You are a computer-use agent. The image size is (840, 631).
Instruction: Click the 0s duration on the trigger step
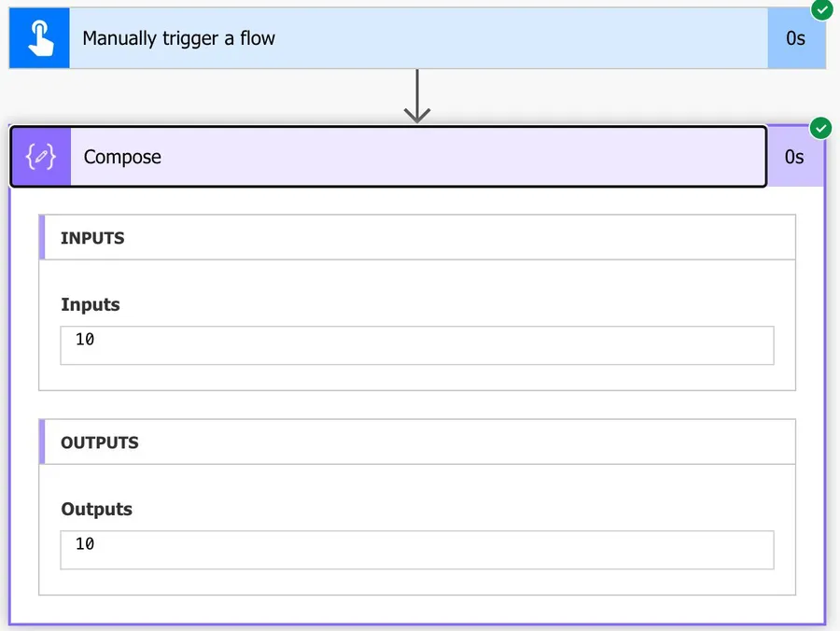coord(795,39)
